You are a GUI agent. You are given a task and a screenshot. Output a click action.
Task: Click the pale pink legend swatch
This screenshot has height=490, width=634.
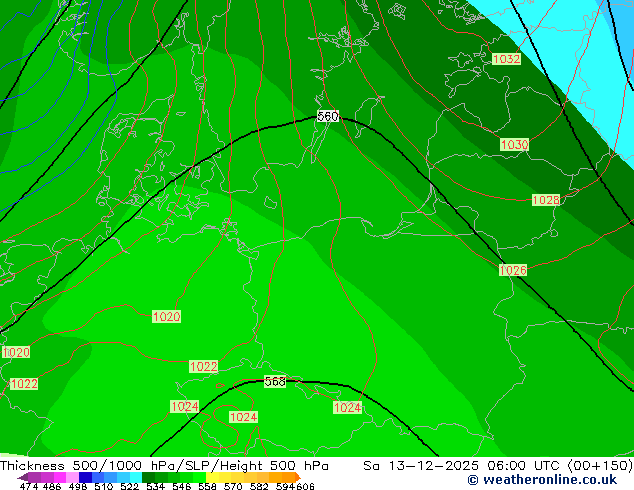coord(72,477)
